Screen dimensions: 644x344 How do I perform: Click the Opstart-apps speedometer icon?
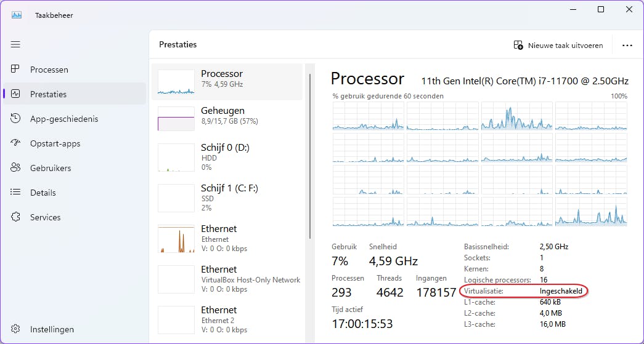point(16,143)
